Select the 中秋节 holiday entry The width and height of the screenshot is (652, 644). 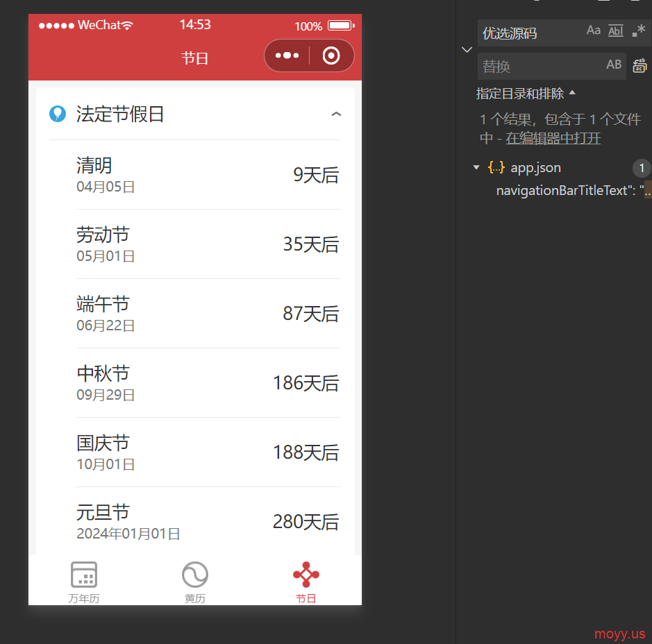208,383
